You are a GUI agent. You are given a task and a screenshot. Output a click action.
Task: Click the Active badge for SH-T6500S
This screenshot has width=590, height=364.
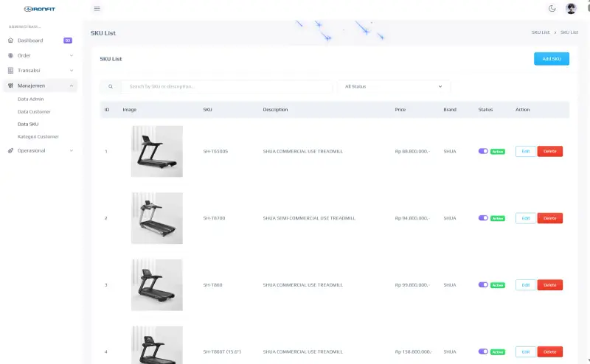click(x=497, y=152)
